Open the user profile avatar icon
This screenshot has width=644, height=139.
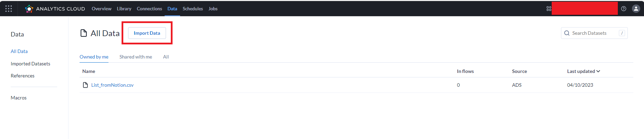636,9
